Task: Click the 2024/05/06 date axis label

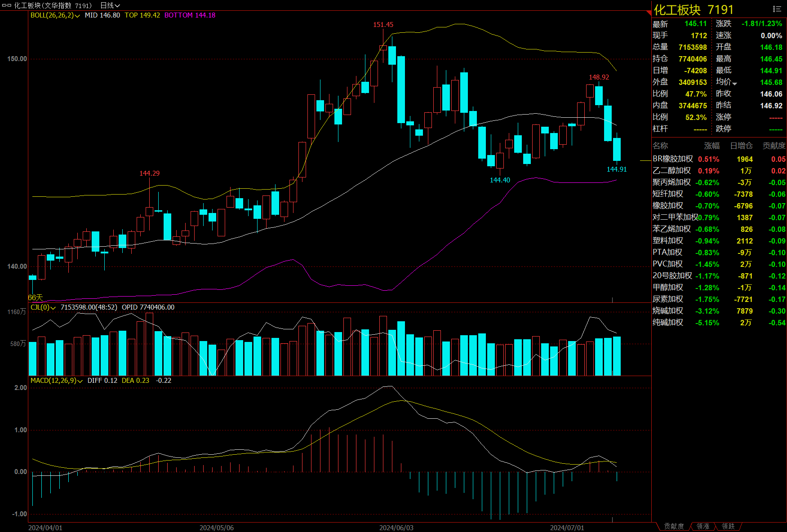Action: pyautogui.click(x=217, y=528)
